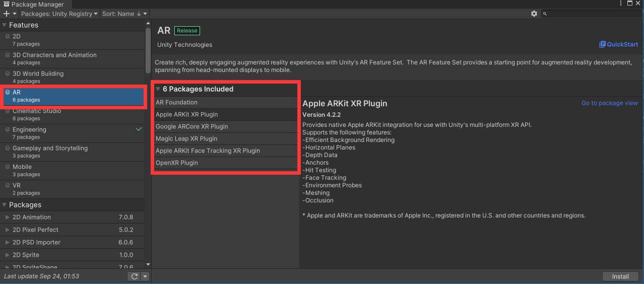
Task: Click the Mobile feature layers icon
Action: pyautogui.click(x=8, y=167)
